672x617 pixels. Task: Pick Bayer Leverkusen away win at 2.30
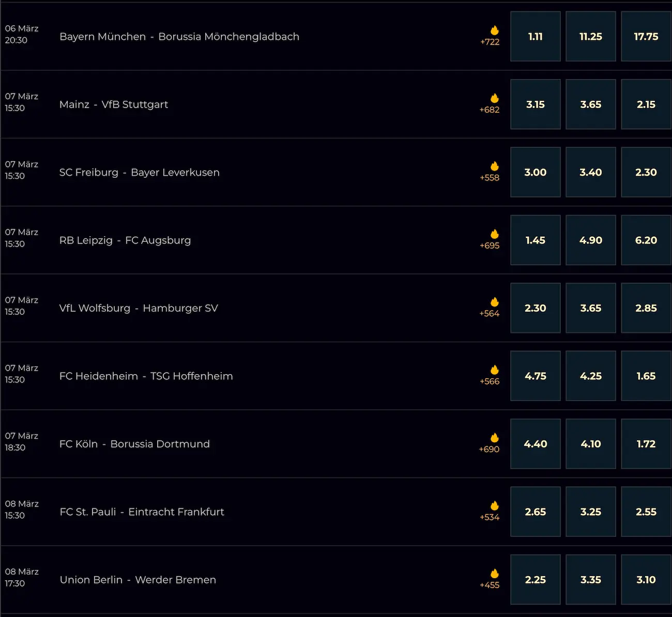(x=646, y=172)
